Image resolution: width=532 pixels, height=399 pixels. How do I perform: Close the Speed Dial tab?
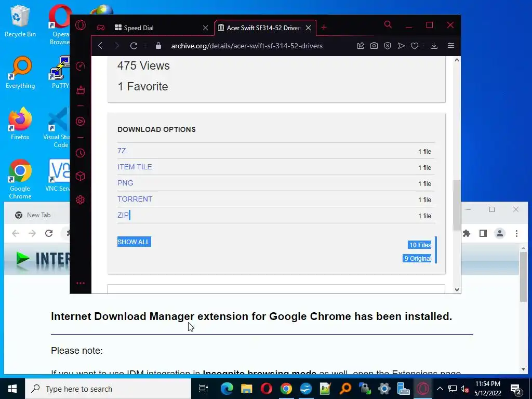(205, 28)
